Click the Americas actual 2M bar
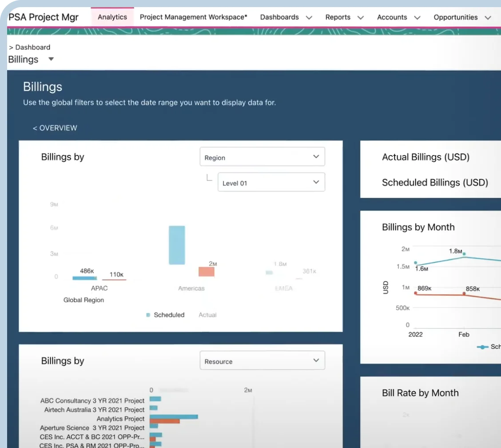 coord(207,272)
